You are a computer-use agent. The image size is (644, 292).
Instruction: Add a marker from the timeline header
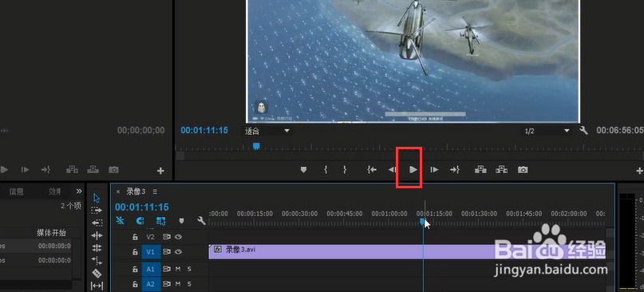(x=181, y=221)
